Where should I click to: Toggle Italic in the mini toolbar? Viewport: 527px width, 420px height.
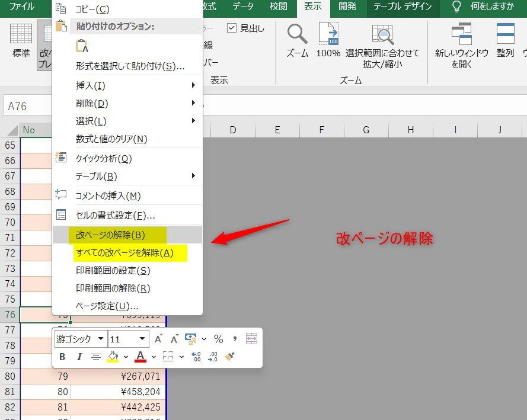coord(79,357)
